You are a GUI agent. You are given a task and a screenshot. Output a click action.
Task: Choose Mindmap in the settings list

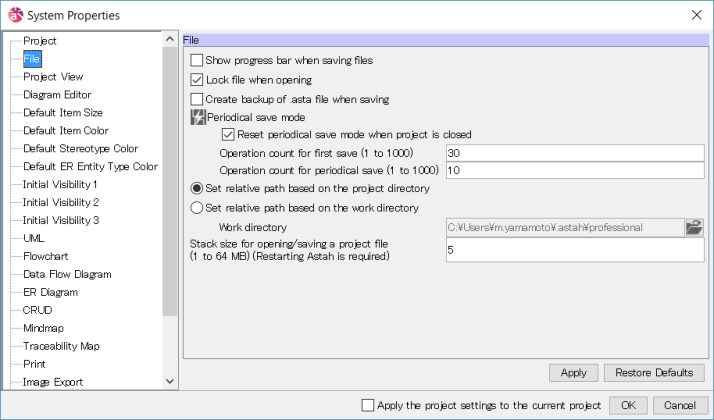click(44, 328)
